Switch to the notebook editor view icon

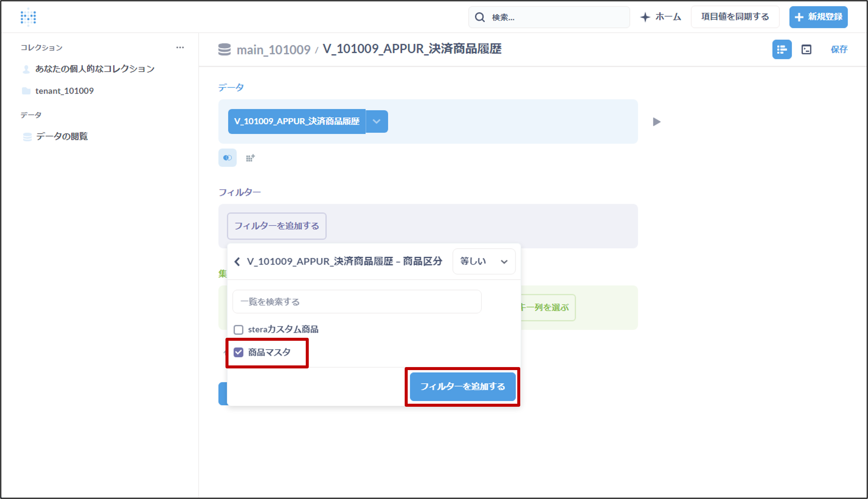point(782,49)
